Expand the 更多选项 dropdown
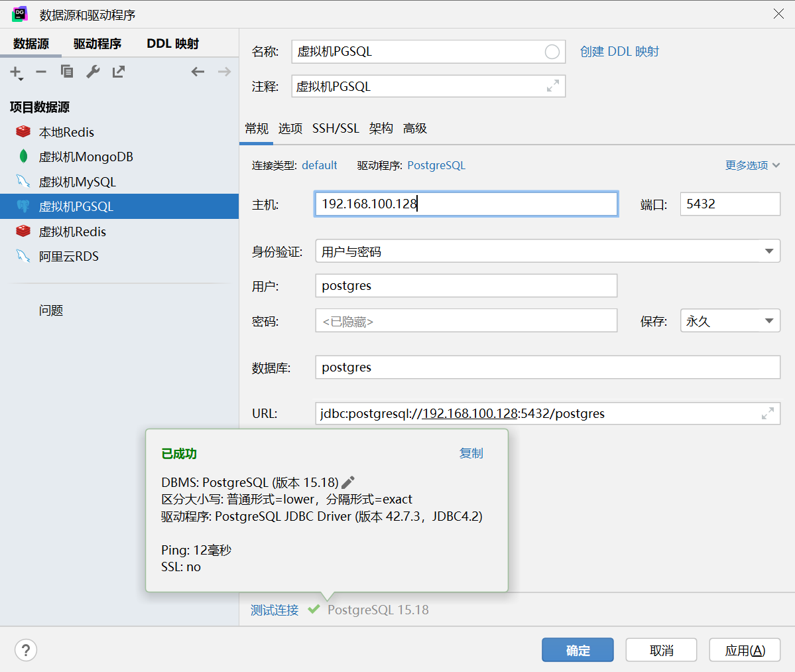Screen dimensions: 795x672 (753, 165)
